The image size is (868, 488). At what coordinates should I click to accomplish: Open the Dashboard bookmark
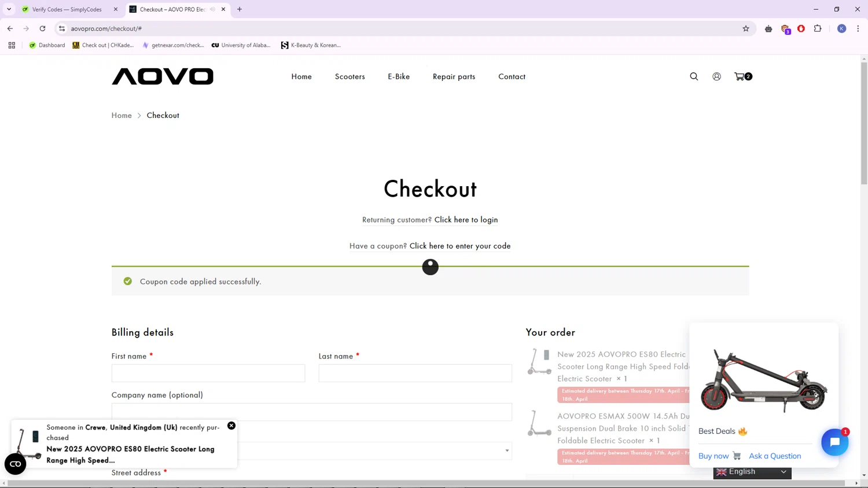47,45
